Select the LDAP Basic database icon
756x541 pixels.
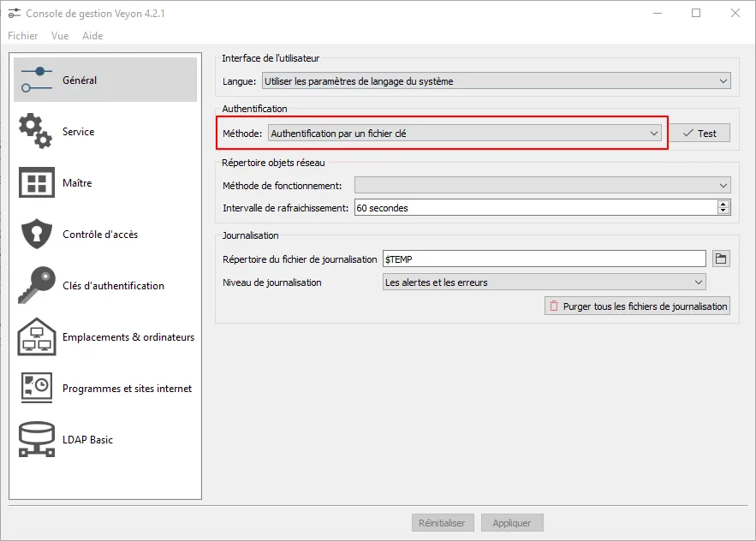pos(37,439)
